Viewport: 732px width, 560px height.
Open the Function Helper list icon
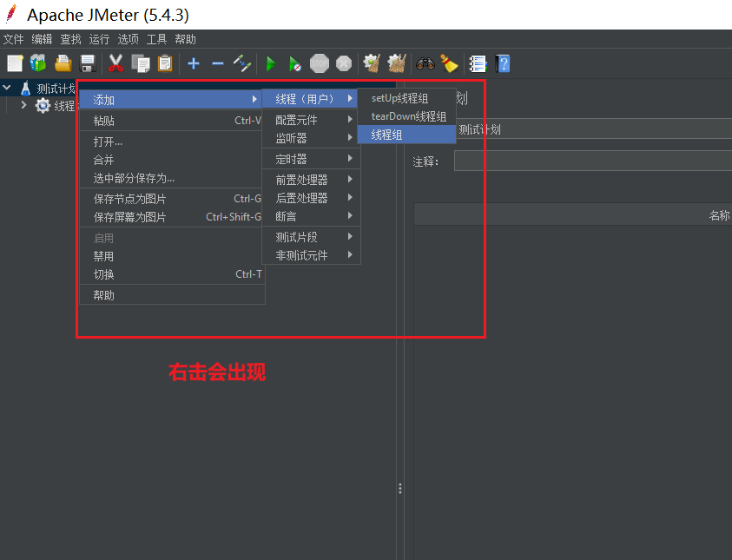pyautogui.click(x=478, y=63)
